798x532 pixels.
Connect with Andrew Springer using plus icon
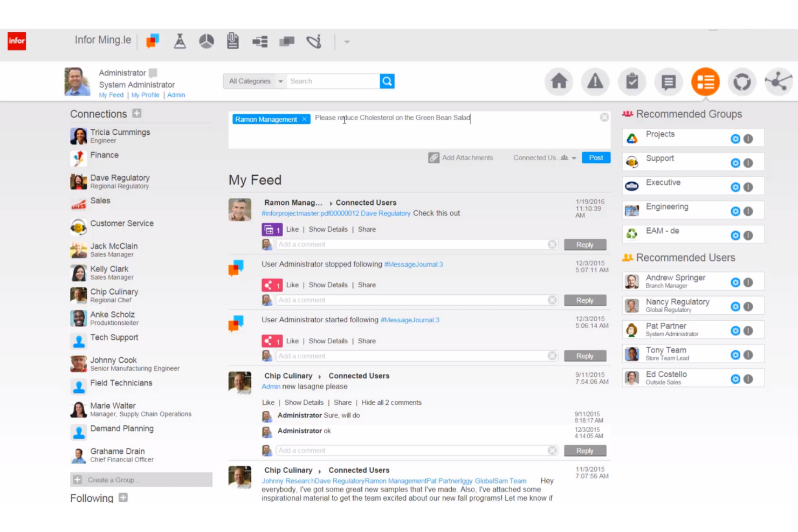tap(735, 282)
